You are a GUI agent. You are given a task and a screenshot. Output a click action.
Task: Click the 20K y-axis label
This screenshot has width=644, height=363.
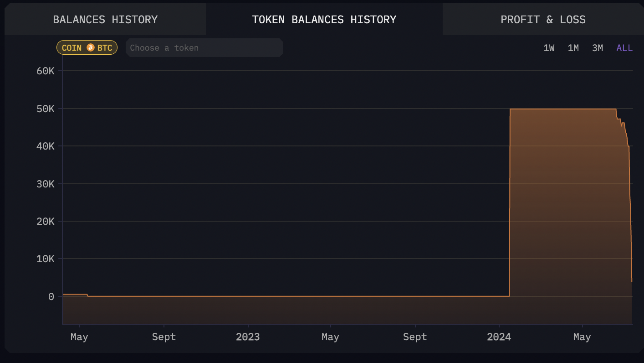click(45, 222)
